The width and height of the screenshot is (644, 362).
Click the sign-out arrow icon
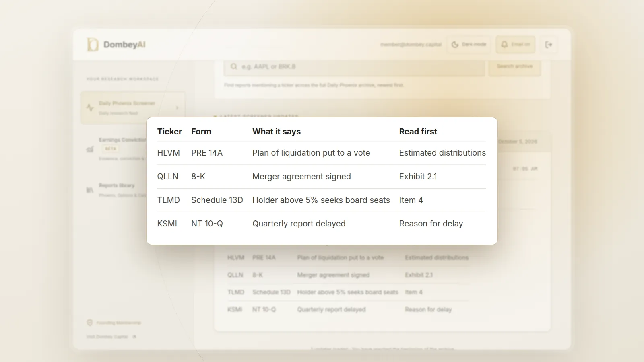point(549,45)
